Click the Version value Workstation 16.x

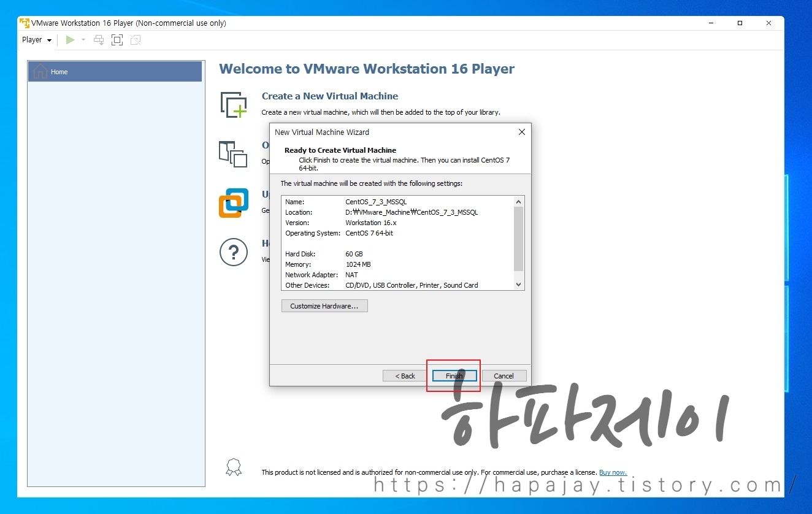click(371, 223)
